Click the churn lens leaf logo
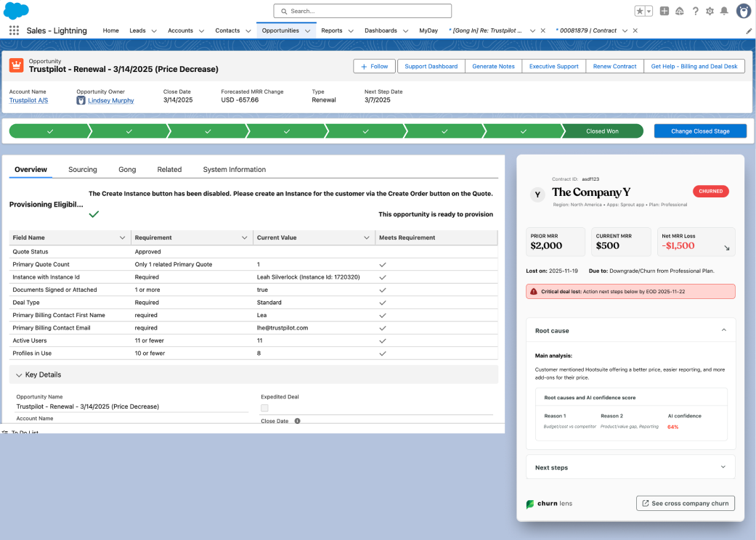This screenshot has height=540, width=756. tap(530, 504)
